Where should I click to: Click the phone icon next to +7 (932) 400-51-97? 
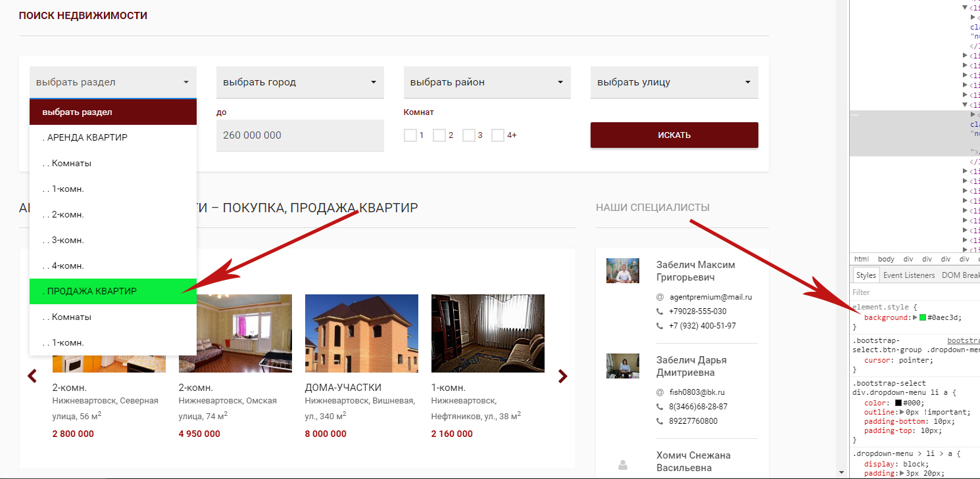click(x=660, y=326)
